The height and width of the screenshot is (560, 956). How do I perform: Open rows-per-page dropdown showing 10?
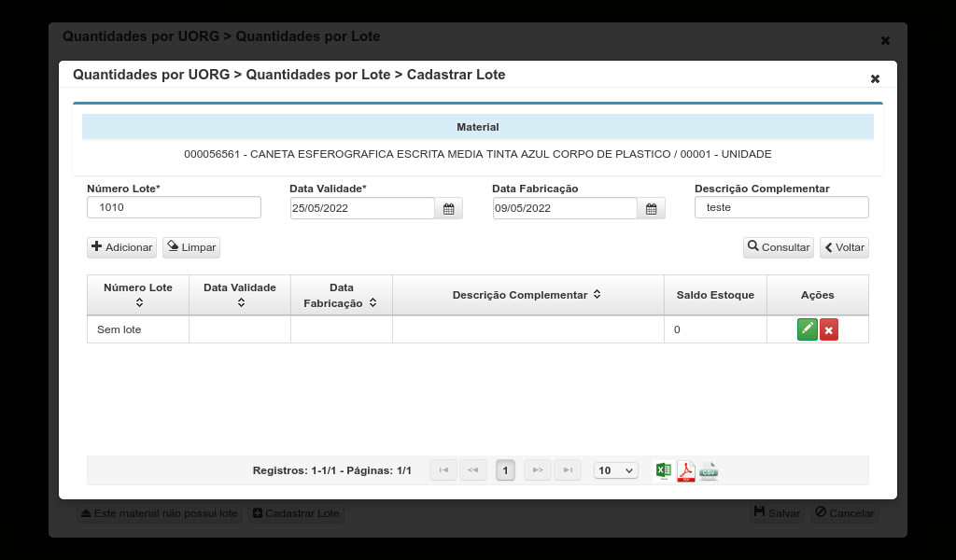coord(616,470)
